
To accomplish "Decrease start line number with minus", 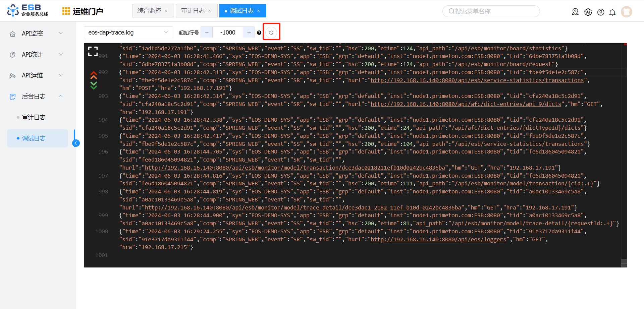I will click(x=207, y=33).
